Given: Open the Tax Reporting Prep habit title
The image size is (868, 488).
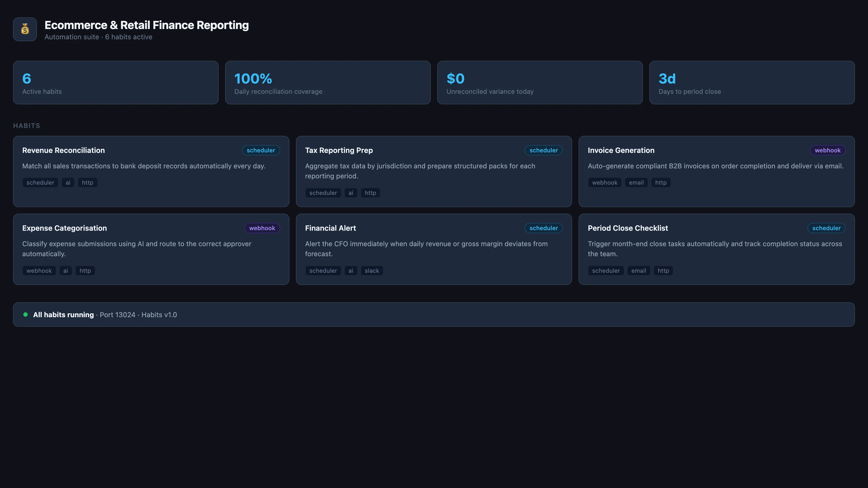Looking at the screenshot, I should (339, 150).
